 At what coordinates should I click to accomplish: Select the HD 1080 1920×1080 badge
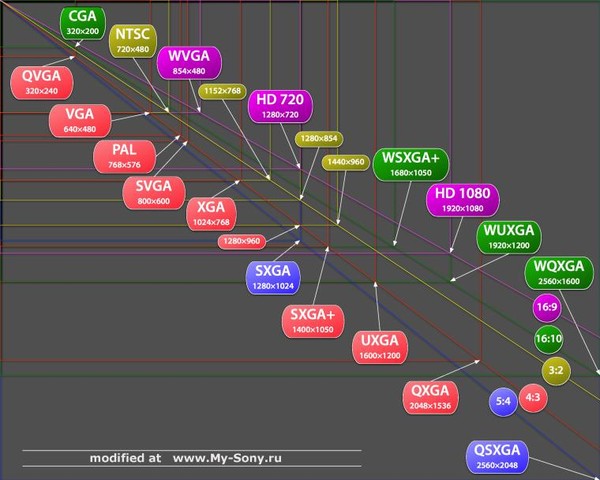click(463, 200)
